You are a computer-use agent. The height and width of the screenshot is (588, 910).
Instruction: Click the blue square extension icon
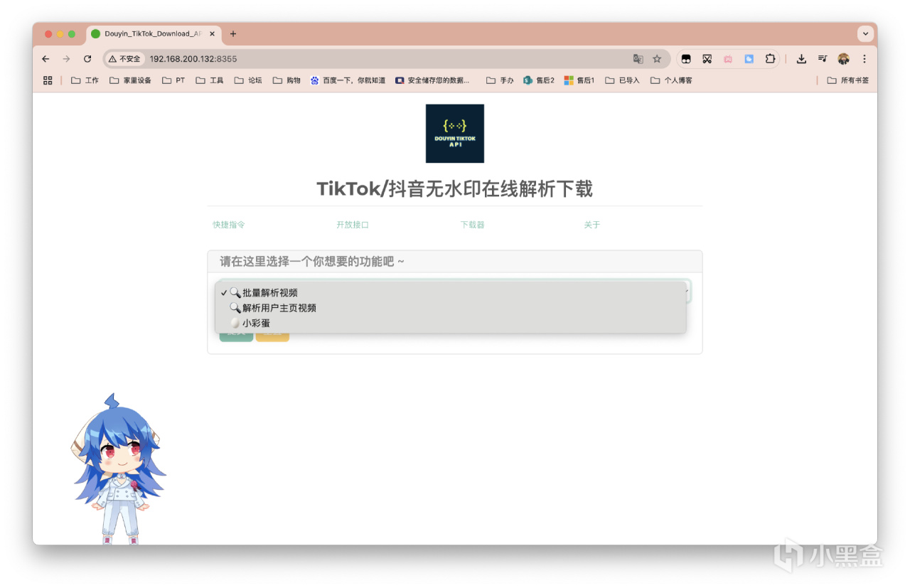[749, 59]
